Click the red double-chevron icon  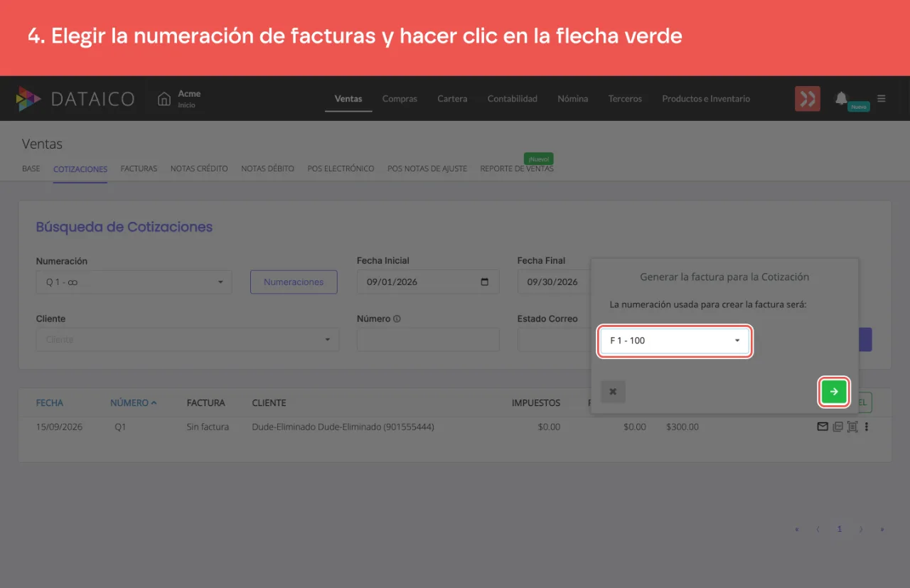click(x=808, y=99)
